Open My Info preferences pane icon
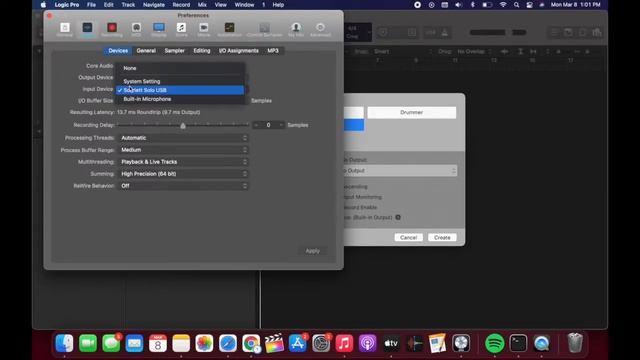 296,29
